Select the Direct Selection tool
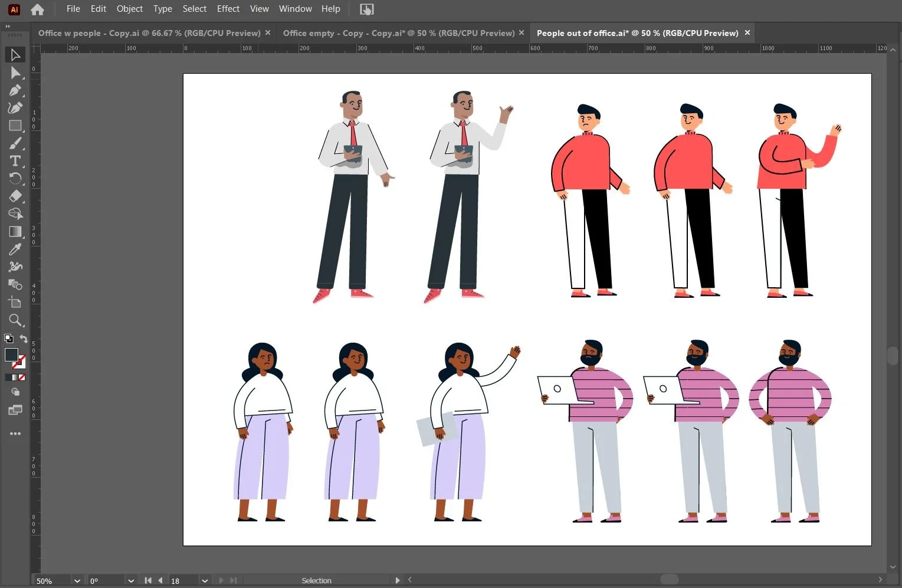This screenshot has height=588, width=902. 15,73
